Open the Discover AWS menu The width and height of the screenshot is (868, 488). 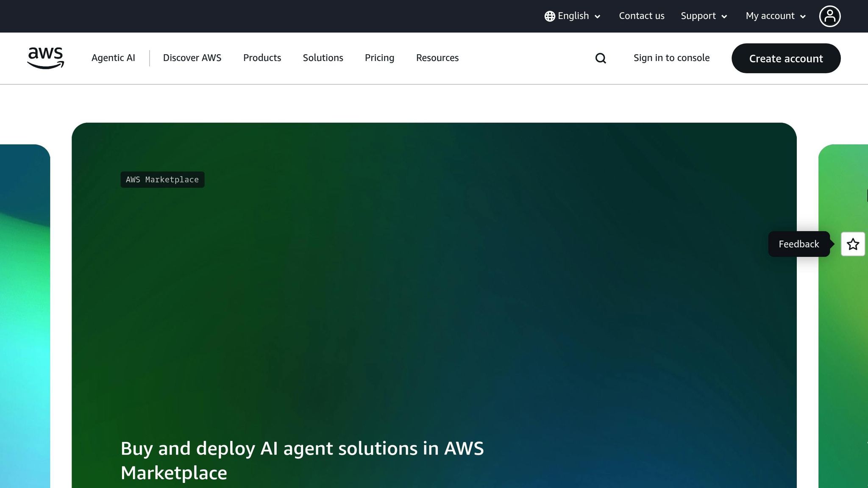(x=192, y=58)
